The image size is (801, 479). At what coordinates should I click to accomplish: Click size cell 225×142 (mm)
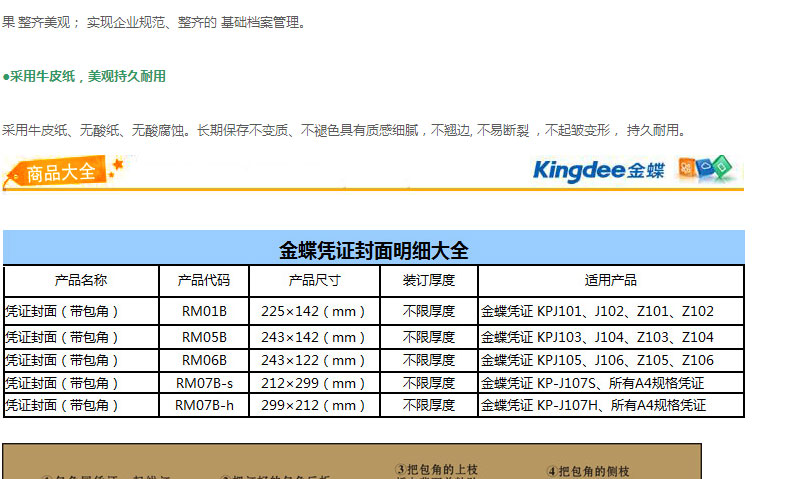(x=313, y=312)
